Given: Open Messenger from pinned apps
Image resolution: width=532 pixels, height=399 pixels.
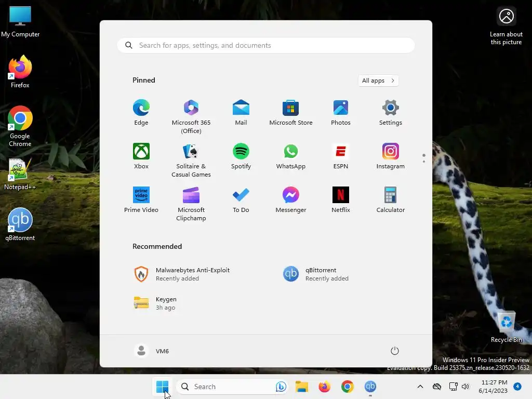Looking at the screenshot, I should tap(291, 199).
